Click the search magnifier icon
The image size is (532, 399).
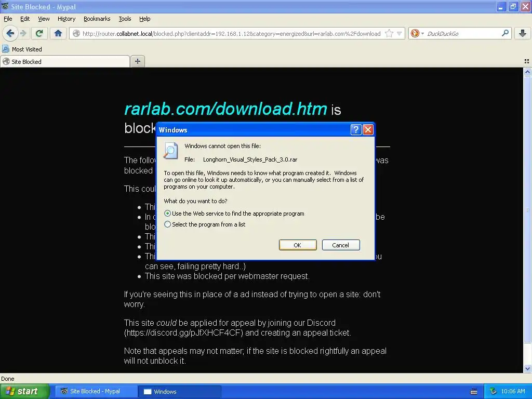coord(505,33)
